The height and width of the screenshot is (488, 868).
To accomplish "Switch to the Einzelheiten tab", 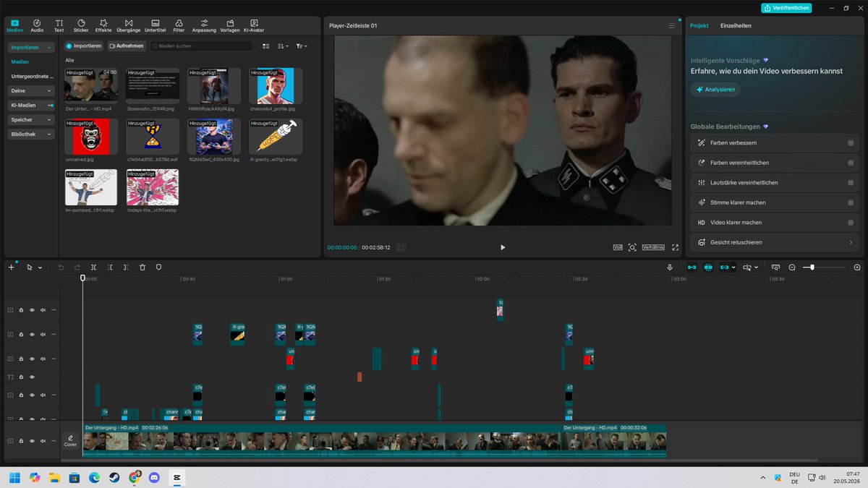I will (x=736, y=25).
